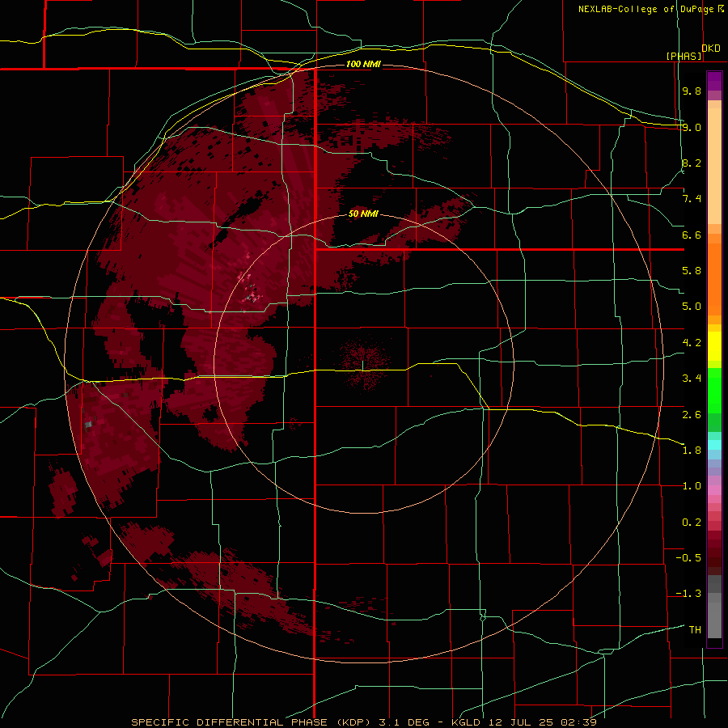Image resolution: width=728 pixels, height=728 pixels.
Task: Pick the pink segment of color bar
Action: (714, 490)
